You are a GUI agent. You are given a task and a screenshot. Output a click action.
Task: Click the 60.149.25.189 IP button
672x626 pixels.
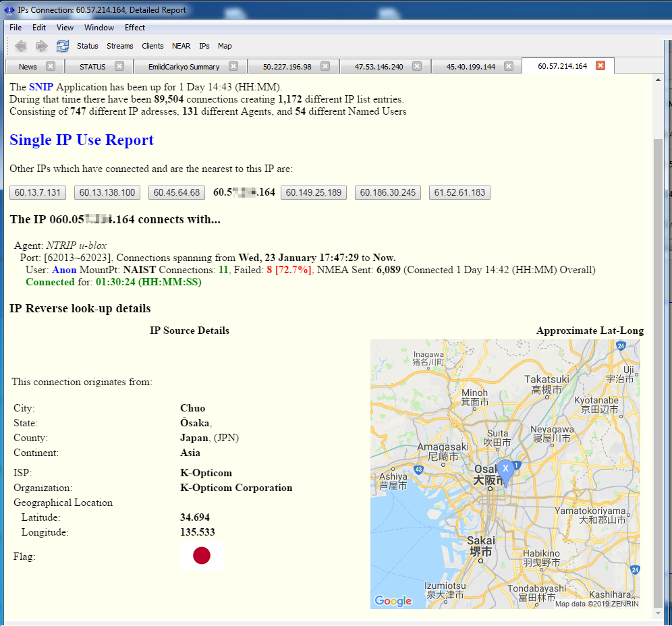tap(314, 192)
